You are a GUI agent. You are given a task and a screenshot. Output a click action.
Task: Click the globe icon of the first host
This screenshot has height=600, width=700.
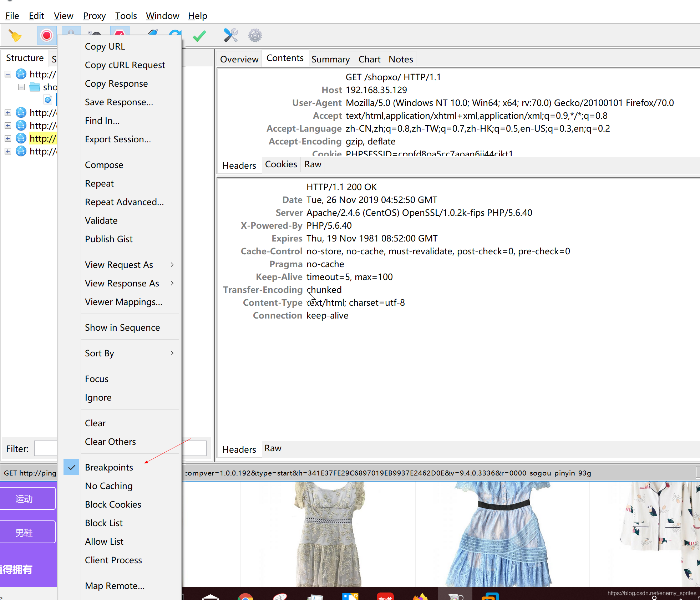click(x=21, y=74)
